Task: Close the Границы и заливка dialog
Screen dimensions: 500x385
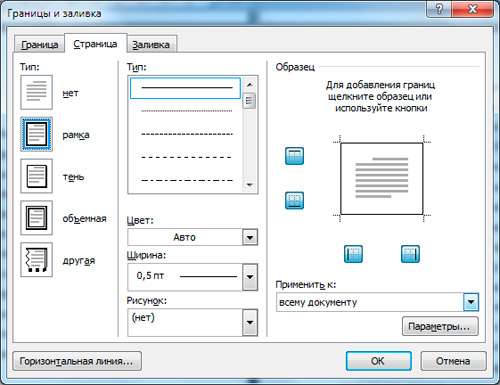Action: click(x=473, y=9)
